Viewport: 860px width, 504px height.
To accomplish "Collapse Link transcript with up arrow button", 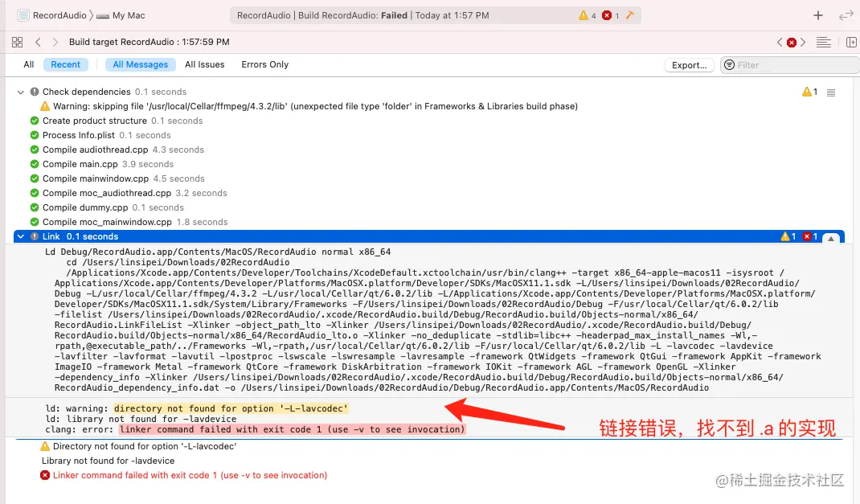I will (831, 237).
